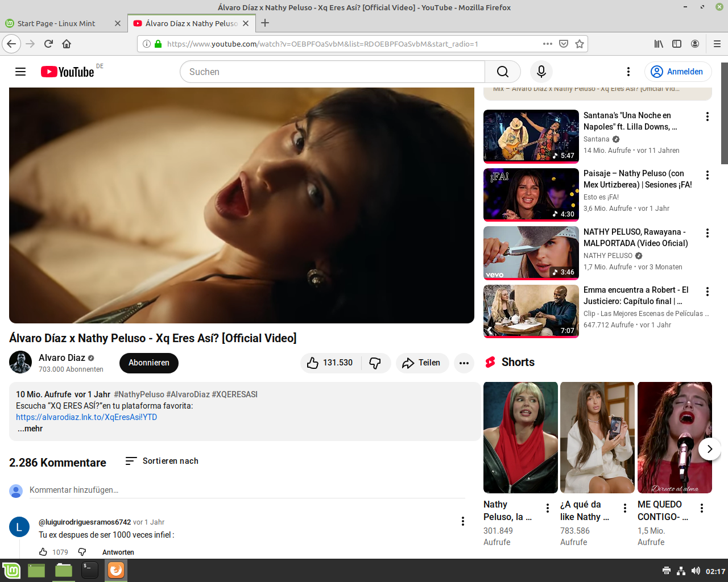Click the page vertical scrollbar

coord(725,114)
